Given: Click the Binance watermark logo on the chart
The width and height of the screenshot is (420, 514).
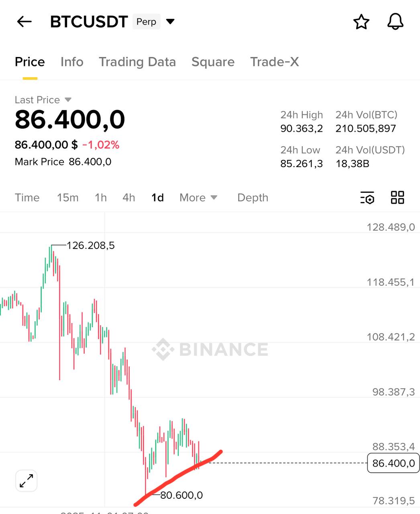Looking at the screenshot, I should click(210, 349).
